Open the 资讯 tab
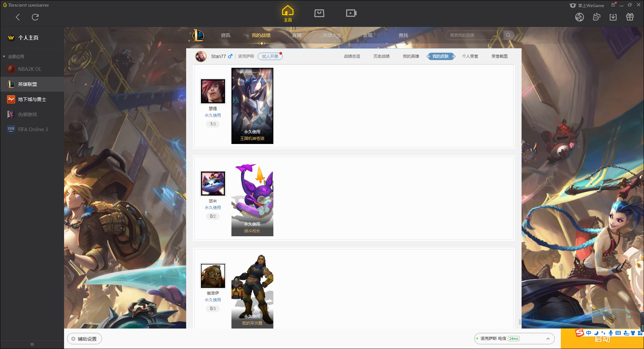The height and width of the screenshot is (349, 644). [x=225, y=35]
